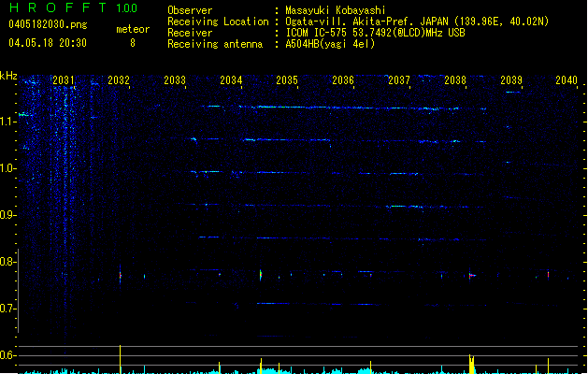The image size is (588, 374).
Task: Click the 'Receiver' field label
Action: [190, 33]
